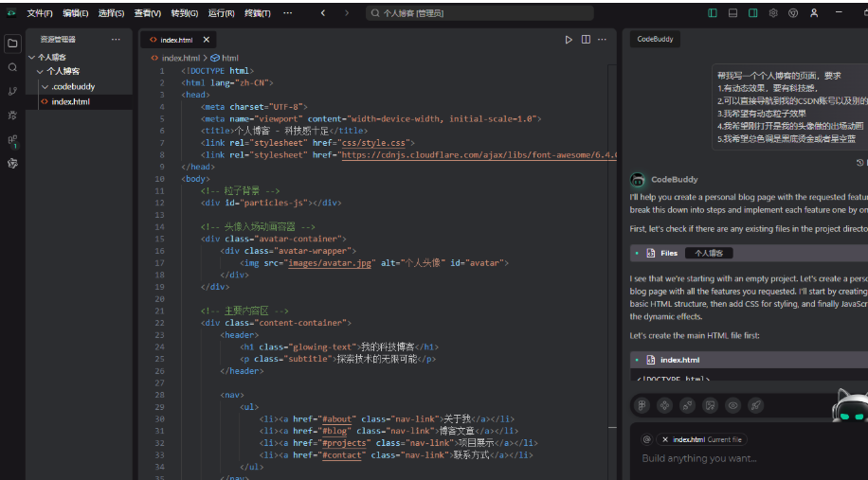Open the Search view in activity bar

click(12, 67)
